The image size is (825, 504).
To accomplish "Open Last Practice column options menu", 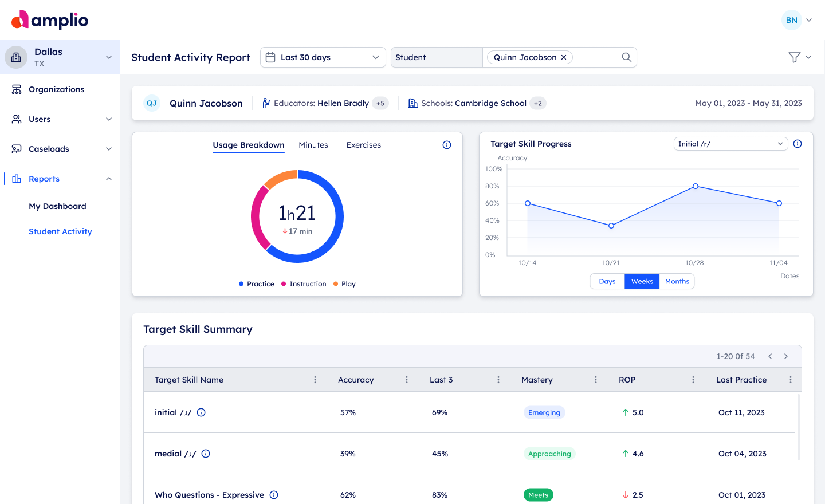I will pyautogui.click(x=791, y=380).
